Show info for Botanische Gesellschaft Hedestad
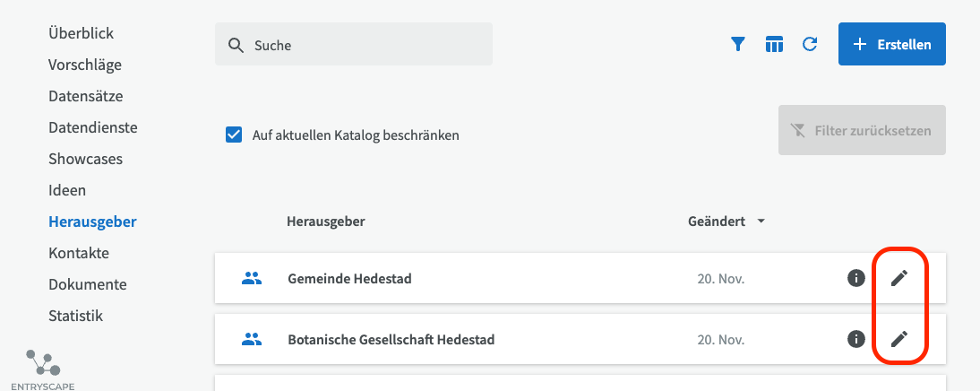This screenshot has width=980, height=391. click(856, 339)
